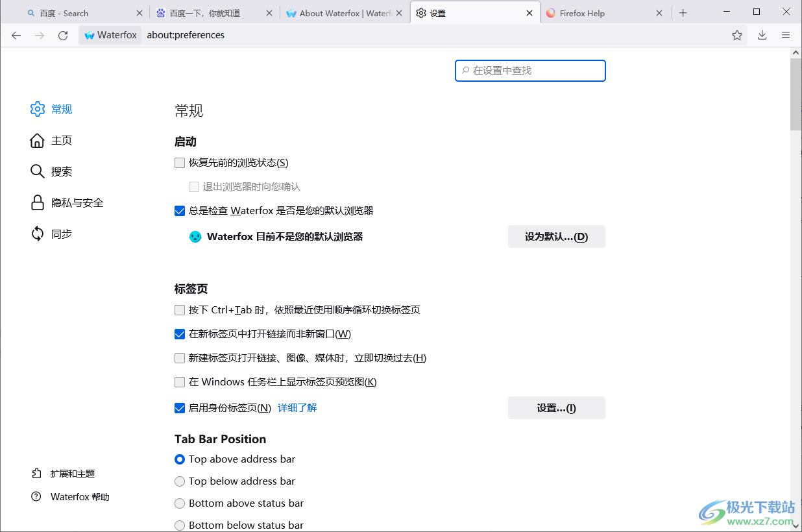Close the 百度 - Search tab

coord(140,13)
